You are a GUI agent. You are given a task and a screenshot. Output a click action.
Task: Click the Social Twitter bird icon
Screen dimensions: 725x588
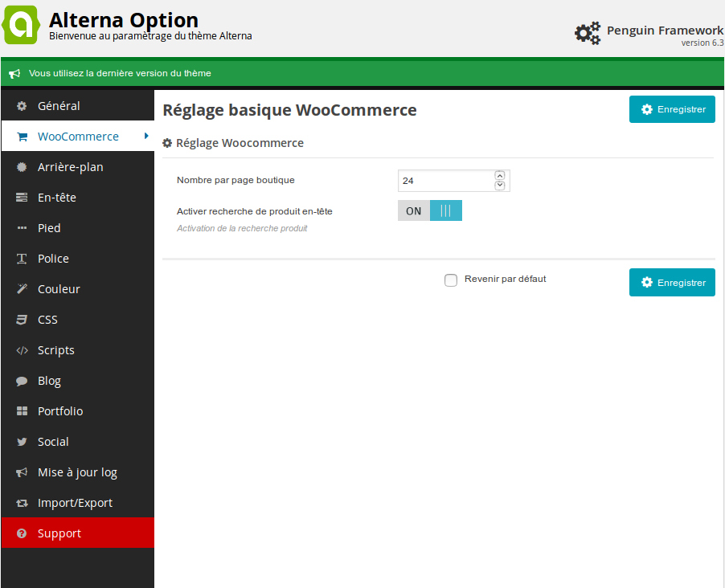pos(22,442)
